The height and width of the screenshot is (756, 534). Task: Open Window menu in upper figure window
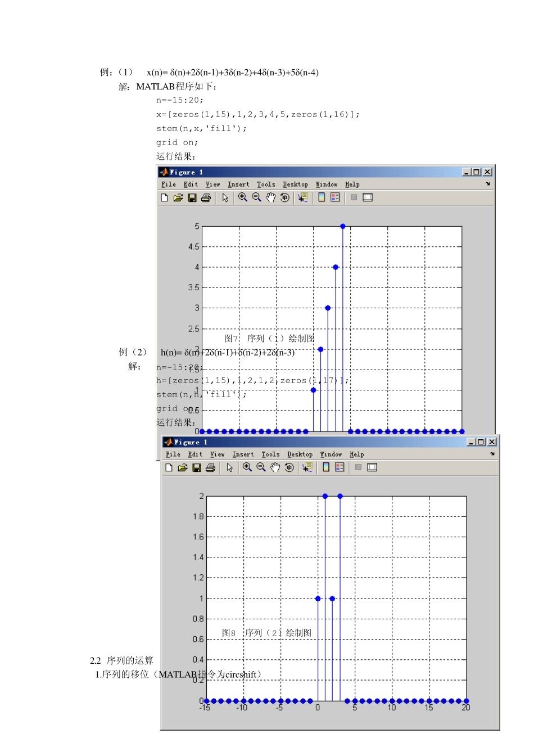(327, 184)
